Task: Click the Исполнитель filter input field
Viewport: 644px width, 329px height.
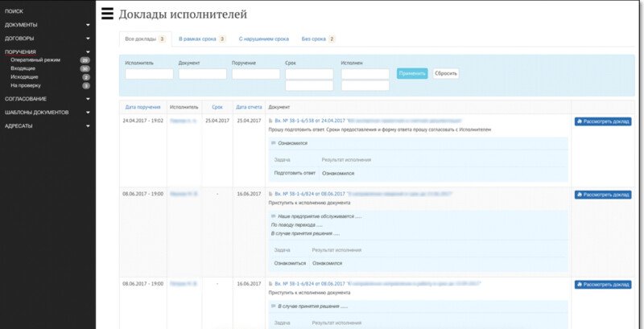Action: coord(149,74)
